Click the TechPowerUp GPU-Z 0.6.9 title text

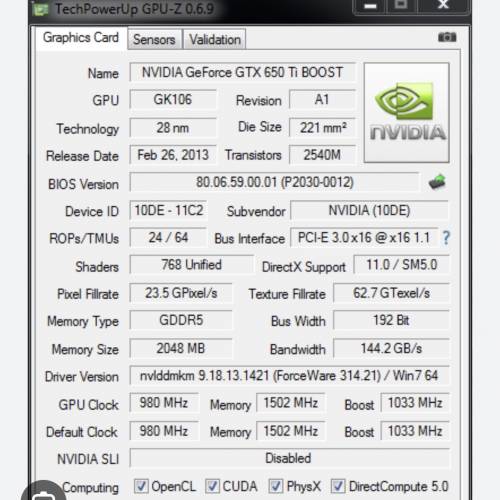(x=135, y=9)
